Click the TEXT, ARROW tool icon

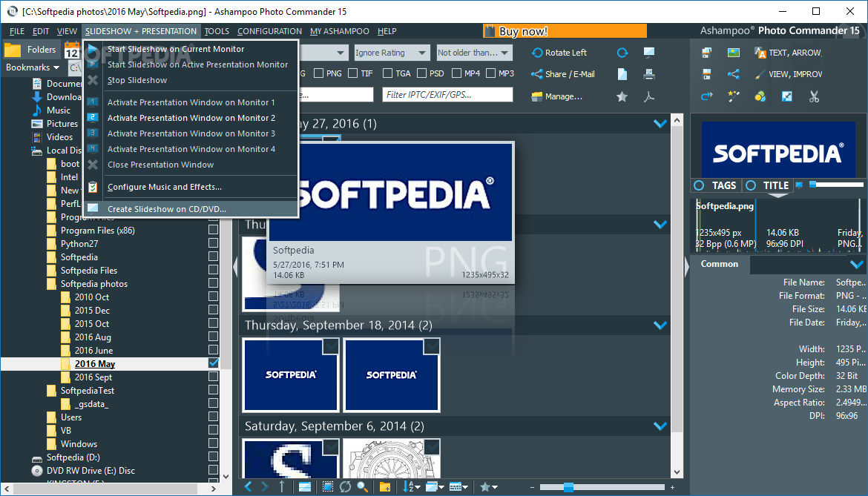[760, 53]
